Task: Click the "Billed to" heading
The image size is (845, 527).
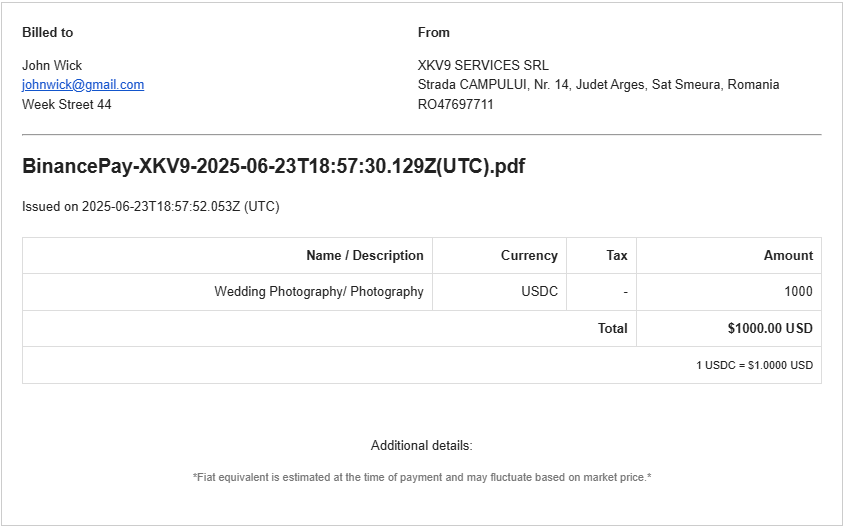Action: click(47, 33)
